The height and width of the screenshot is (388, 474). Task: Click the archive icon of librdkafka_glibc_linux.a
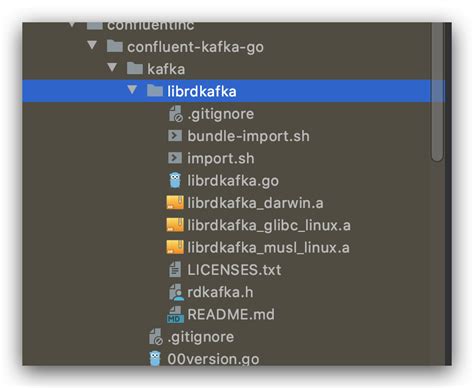point(175,225)
